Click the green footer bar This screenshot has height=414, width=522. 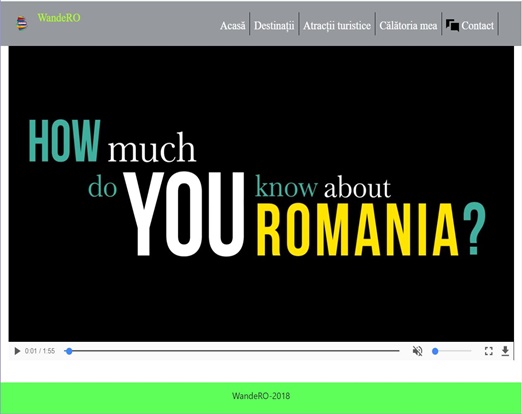tap(261, 398)
